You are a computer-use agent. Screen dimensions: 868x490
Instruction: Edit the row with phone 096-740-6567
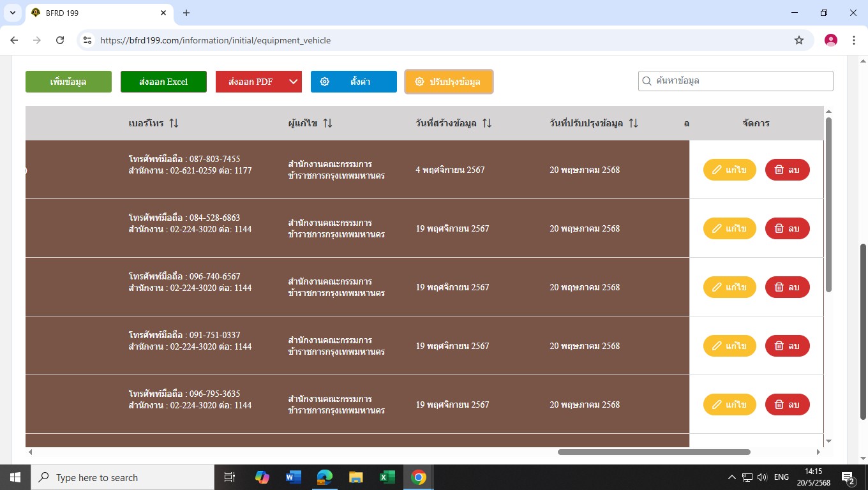(729, 287)
